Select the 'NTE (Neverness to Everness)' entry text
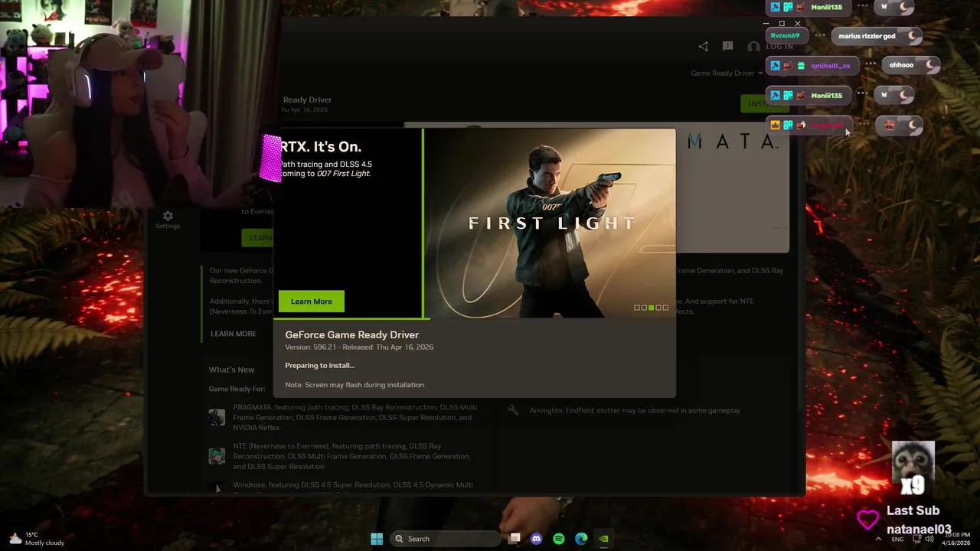This screenshot has width=980, height=551. [x=351, y=456]
